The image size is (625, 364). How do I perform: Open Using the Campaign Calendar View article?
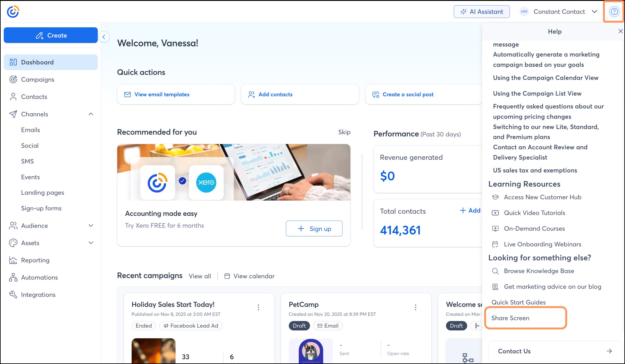coord(546,78)
